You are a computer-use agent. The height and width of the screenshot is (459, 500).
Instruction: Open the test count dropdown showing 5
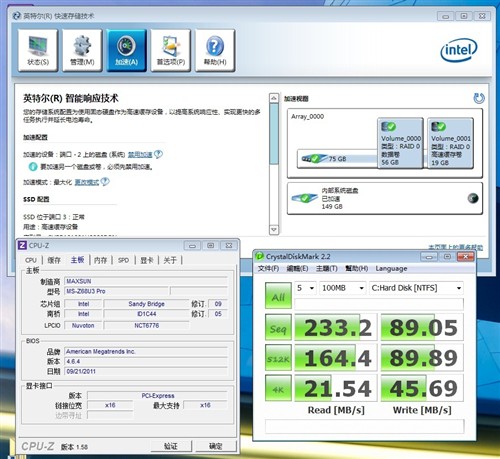(305, 288)
